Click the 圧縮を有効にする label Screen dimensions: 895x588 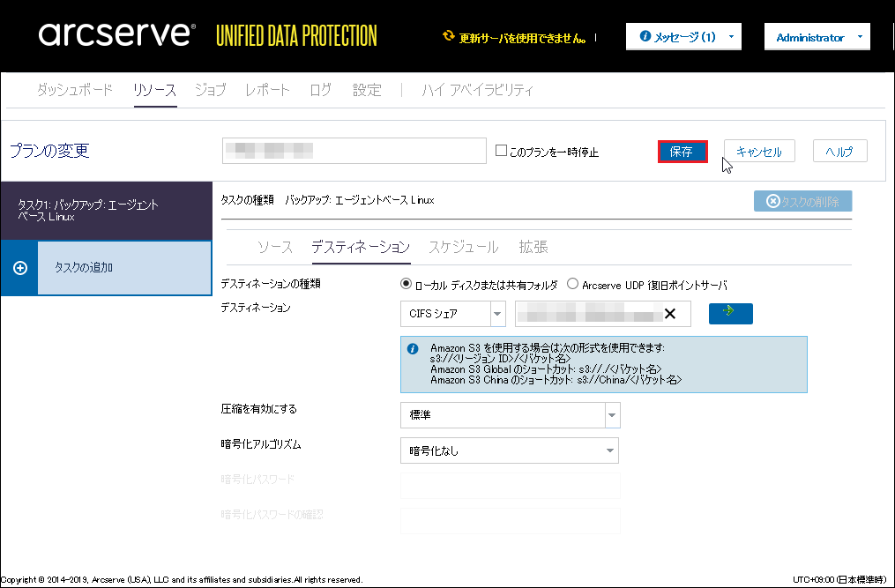(258, 409)
